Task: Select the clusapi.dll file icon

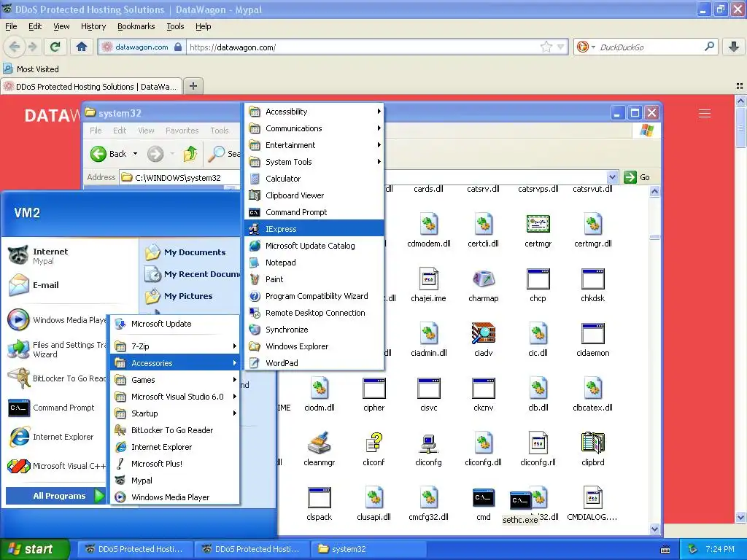Action: coord(374,498)
